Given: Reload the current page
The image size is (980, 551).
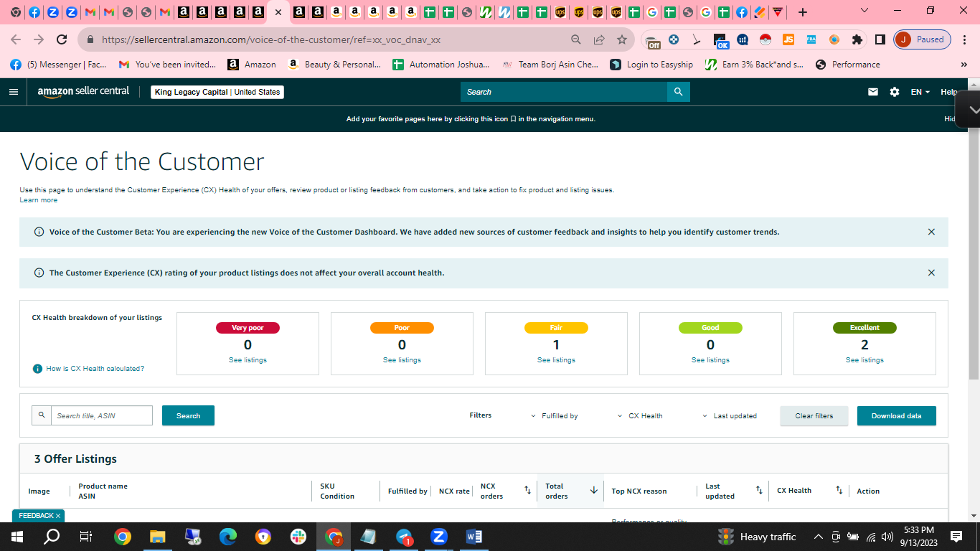Looking at the screenshot, I should 62,39.
